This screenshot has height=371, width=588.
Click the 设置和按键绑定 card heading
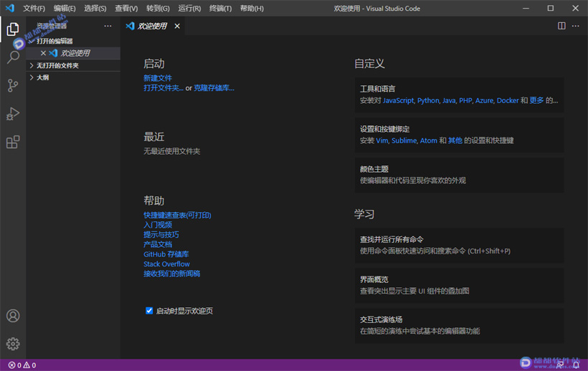[385, 129]
